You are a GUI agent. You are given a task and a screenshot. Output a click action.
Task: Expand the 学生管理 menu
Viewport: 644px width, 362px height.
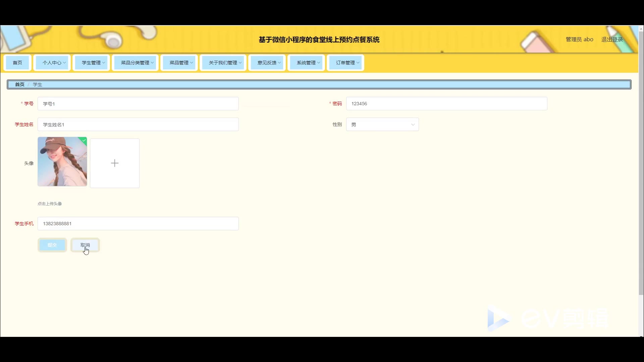pyautogui.click(x=91, y=63)
